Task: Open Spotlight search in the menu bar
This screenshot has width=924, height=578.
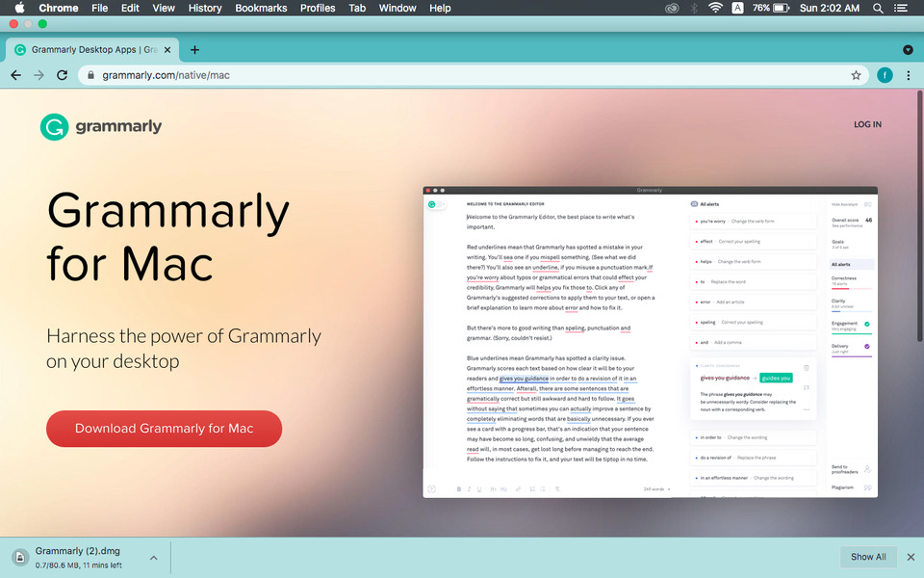Action: (878, 8)
